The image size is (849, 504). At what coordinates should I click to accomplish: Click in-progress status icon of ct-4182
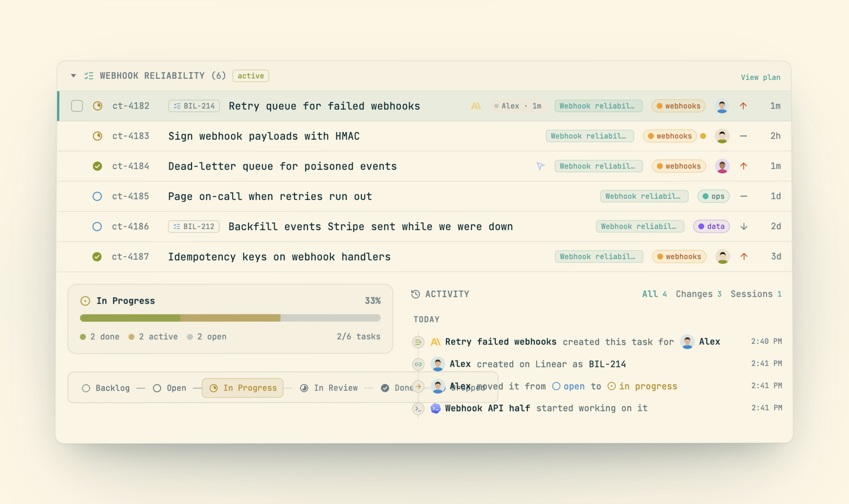pos(97,106)
